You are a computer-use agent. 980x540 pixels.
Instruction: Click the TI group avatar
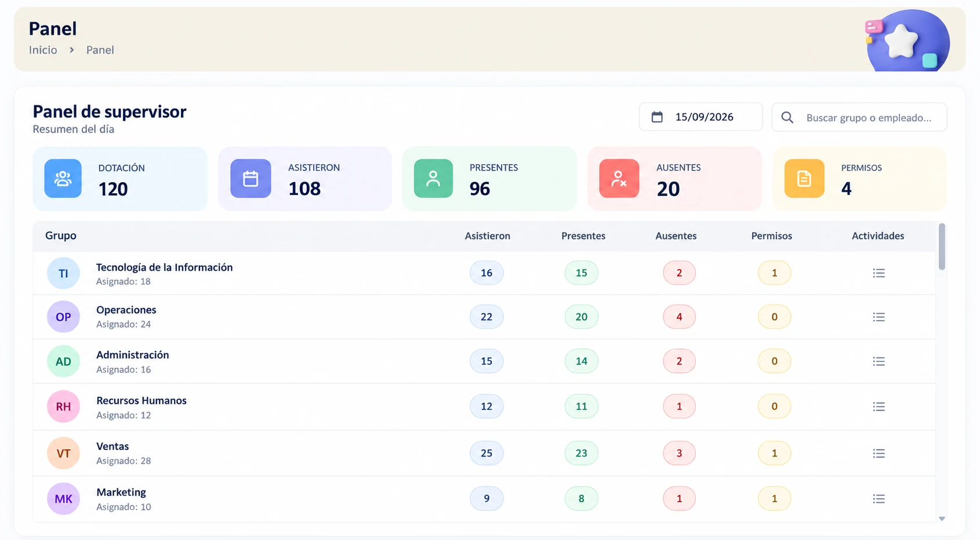point(63,273)
